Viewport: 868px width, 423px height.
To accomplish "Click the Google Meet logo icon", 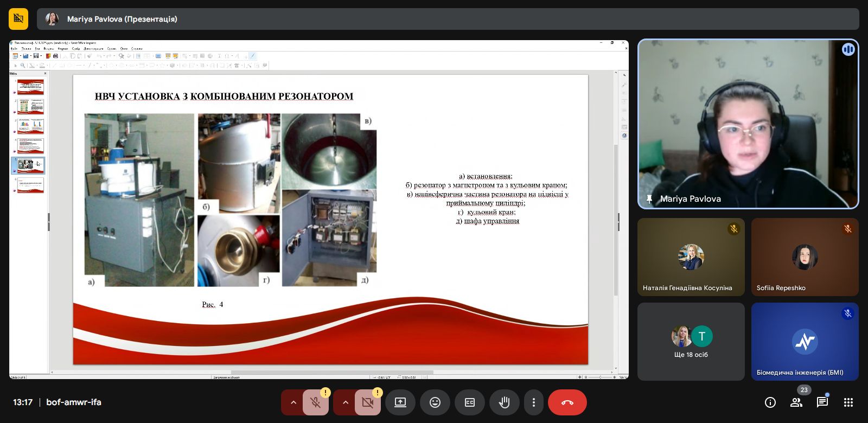I will (18, 19).
